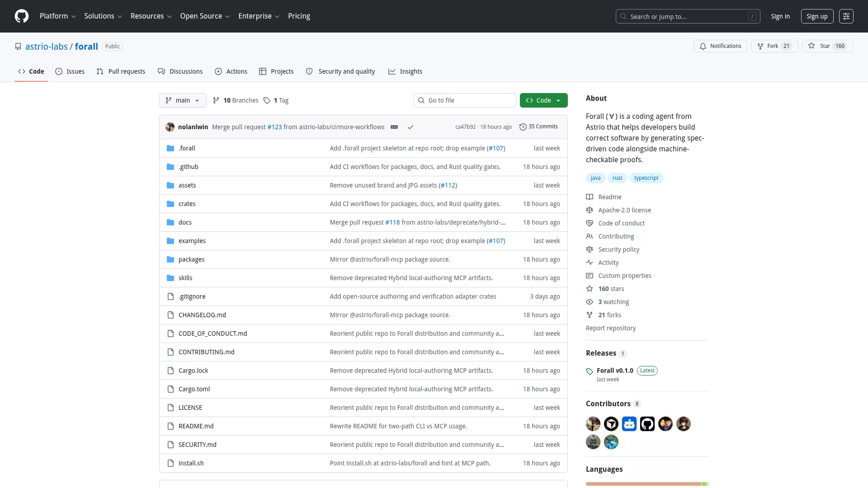Switch to the Actions tab

pyautogui.click(x=231, y=71)
